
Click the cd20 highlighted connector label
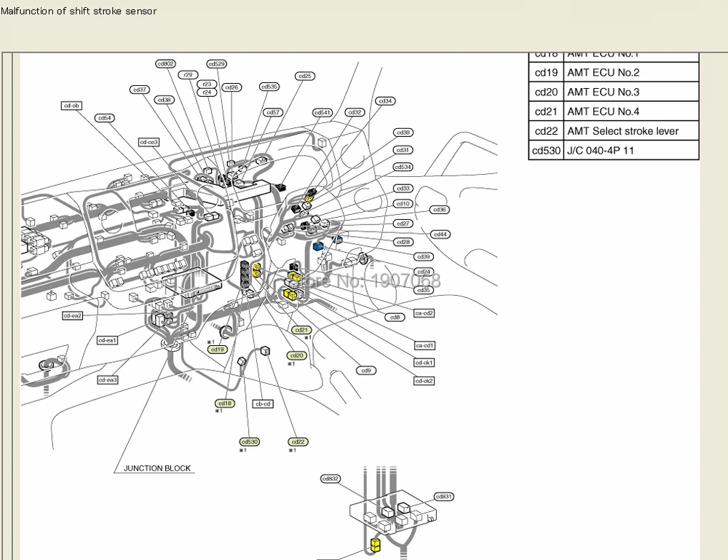297,355
